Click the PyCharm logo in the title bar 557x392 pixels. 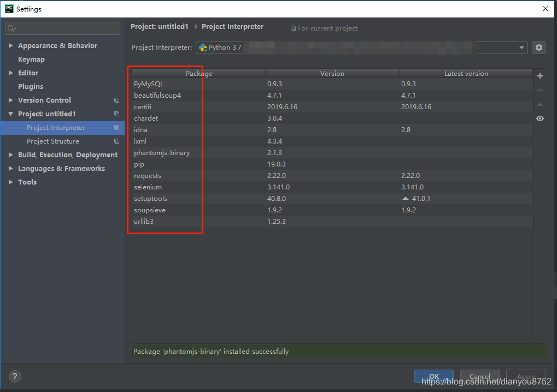tap(9, 9)
